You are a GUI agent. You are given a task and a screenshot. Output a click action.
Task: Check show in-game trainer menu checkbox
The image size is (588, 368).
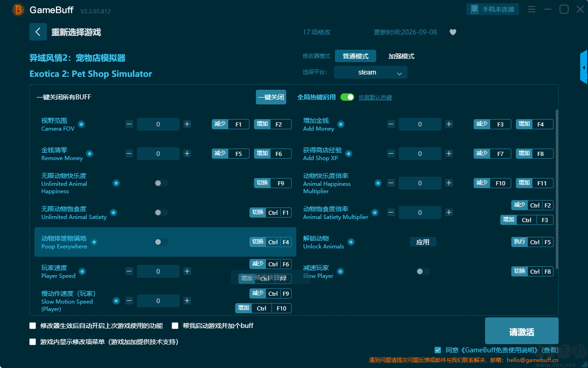click(x=33, y=342)
